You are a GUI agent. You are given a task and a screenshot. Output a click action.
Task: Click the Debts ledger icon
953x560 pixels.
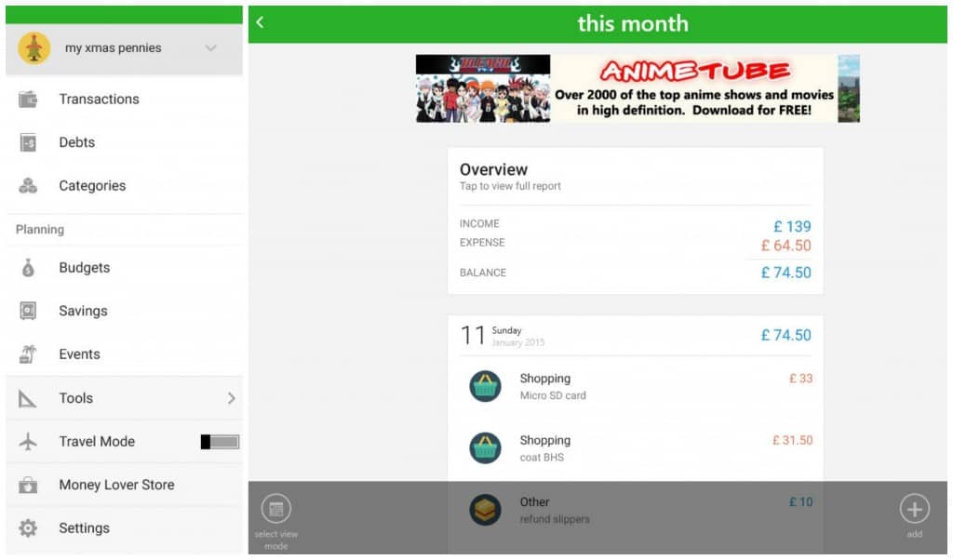[x=28, y=142]
